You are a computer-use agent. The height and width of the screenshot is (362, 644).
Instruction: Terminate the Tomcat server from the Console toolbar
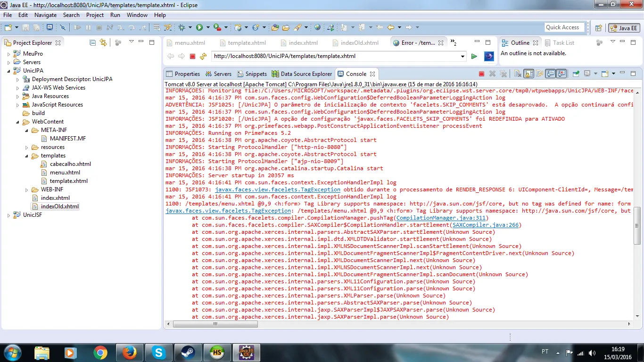coord(481,74)
